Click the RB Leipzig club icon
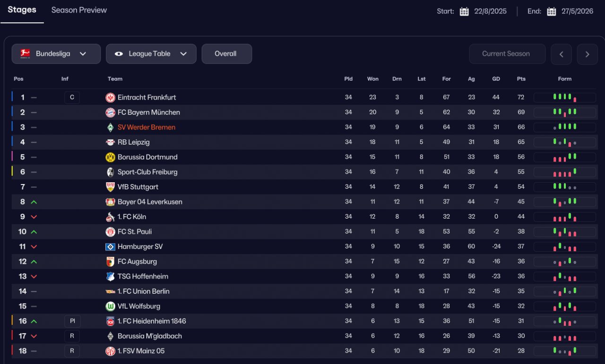The height and width of the screenshot is (364, 605). (110, 142)
